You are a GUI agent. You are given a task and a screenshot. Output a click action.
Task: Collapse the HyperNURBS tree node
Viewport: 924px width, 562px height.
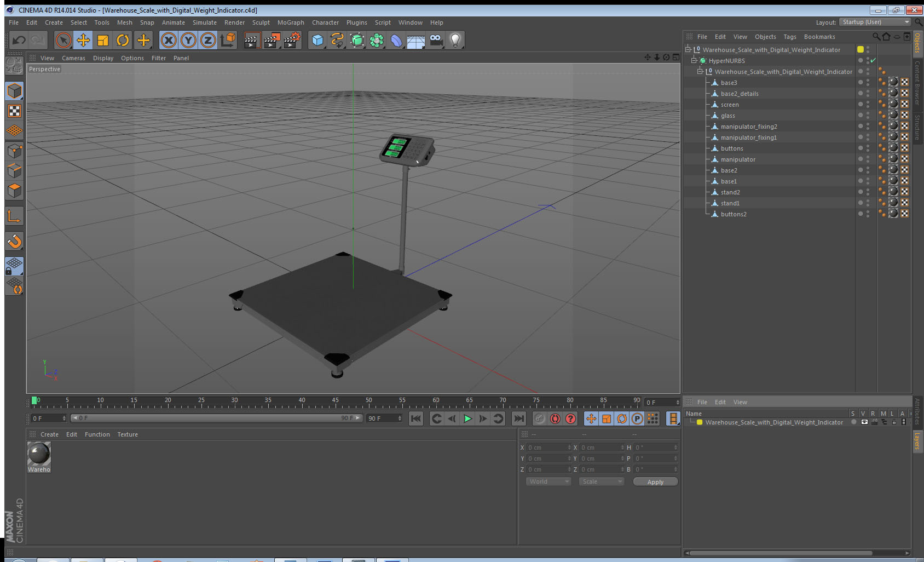(694, 60)
